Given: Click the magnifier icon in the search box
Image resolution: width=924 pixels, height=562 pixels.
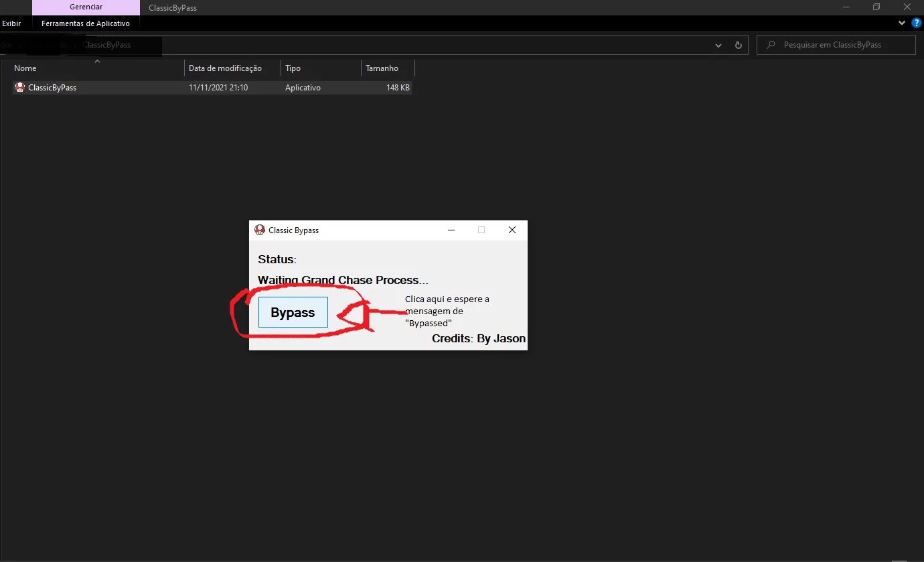Looking at the screenshot, I should click(771, 45).
